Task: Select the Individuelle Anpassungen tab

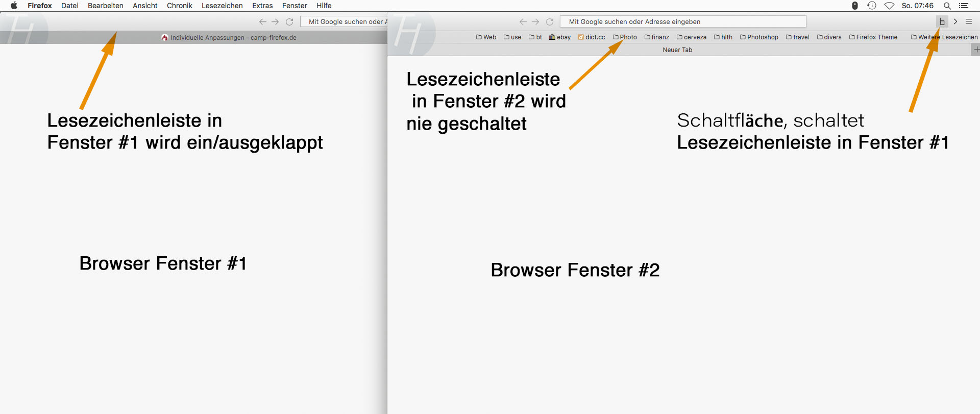Action: click(x=229, y=38)
